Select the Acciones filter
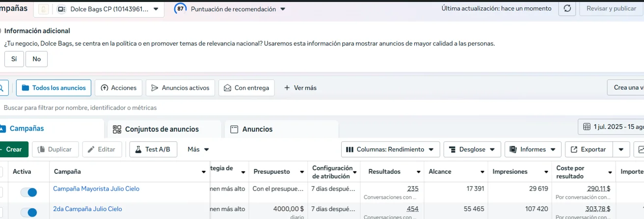Screen dimensions: 644x219 pos(118,88)
